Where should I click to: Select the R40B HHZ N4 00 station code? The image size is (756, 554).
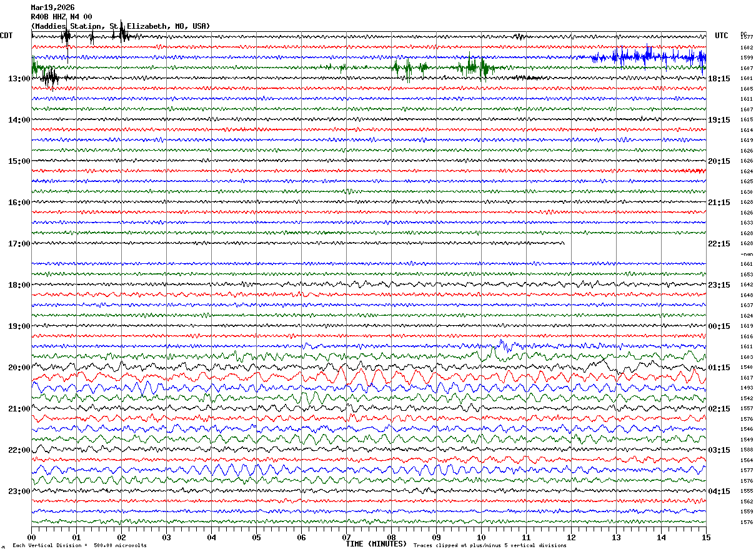pos(61,17)
